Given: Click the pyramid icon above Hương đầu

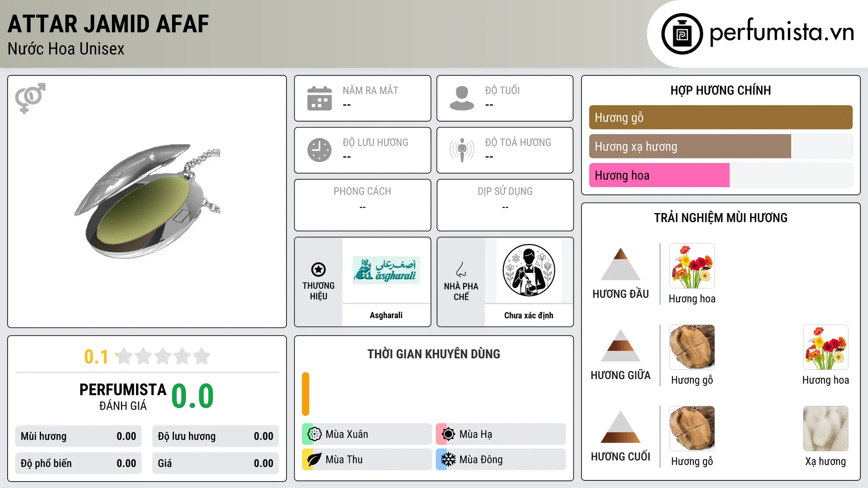Looking at the screenshot, I should (620, 264).
